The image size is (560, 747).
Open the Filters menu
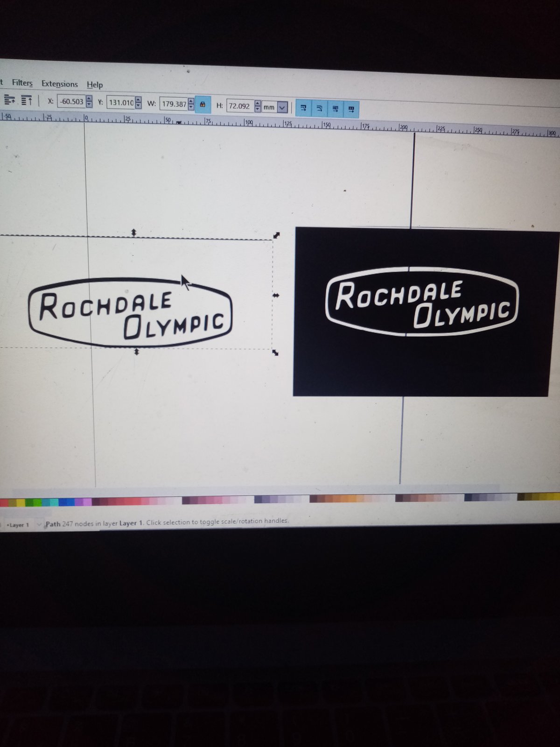22,83
